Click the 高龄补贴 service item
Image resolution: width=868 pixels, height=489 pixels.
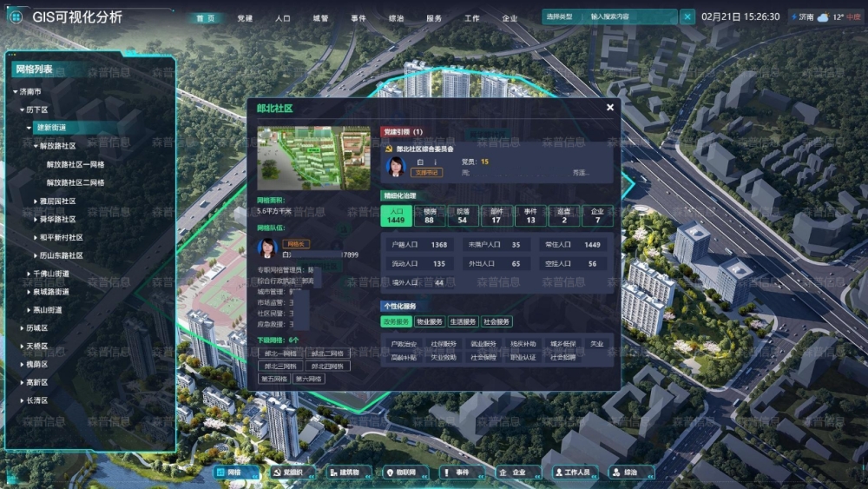point(404,357)
